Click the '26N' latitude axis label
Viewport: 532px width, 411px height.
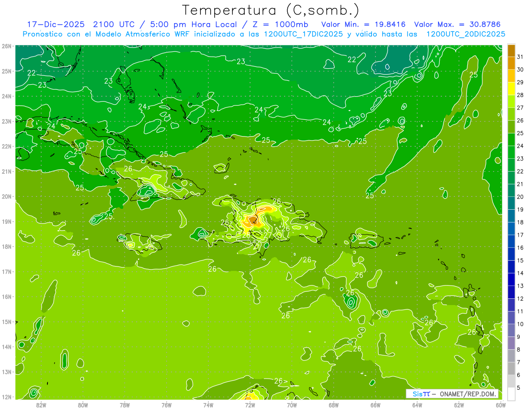(x=7, y=46)
